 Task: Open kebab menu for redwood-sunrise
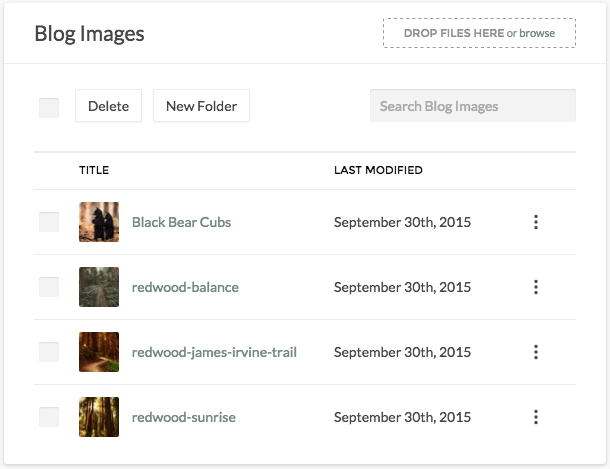click(536, 417)
